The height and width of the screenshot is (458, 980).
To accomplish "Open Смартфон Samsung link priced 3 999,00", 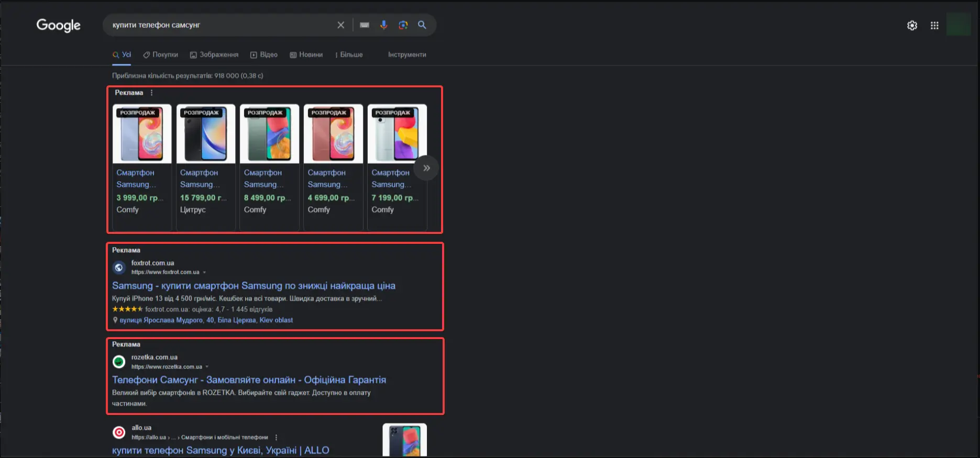I will pos(136,178).
